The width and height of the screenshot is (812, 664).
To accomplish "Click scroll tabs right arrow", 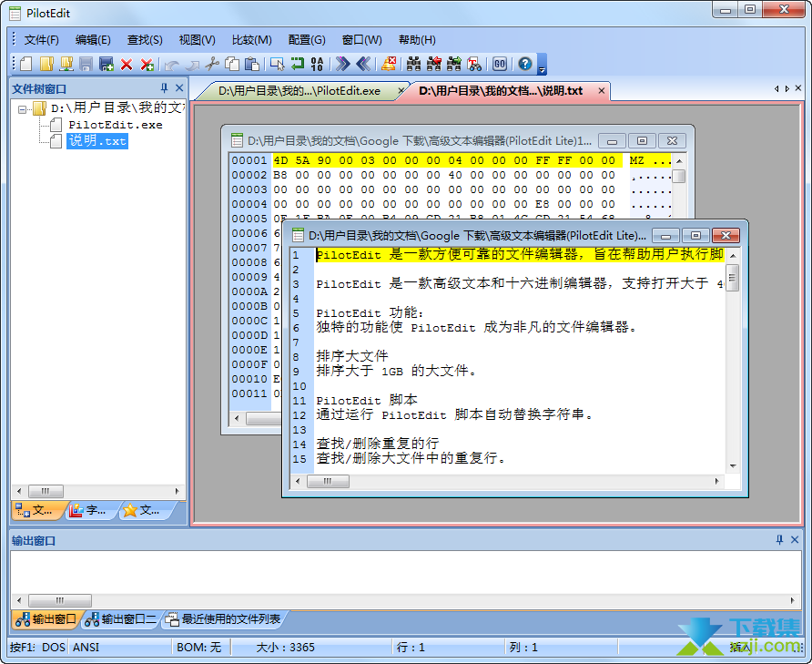I will (x=787, y=88).
